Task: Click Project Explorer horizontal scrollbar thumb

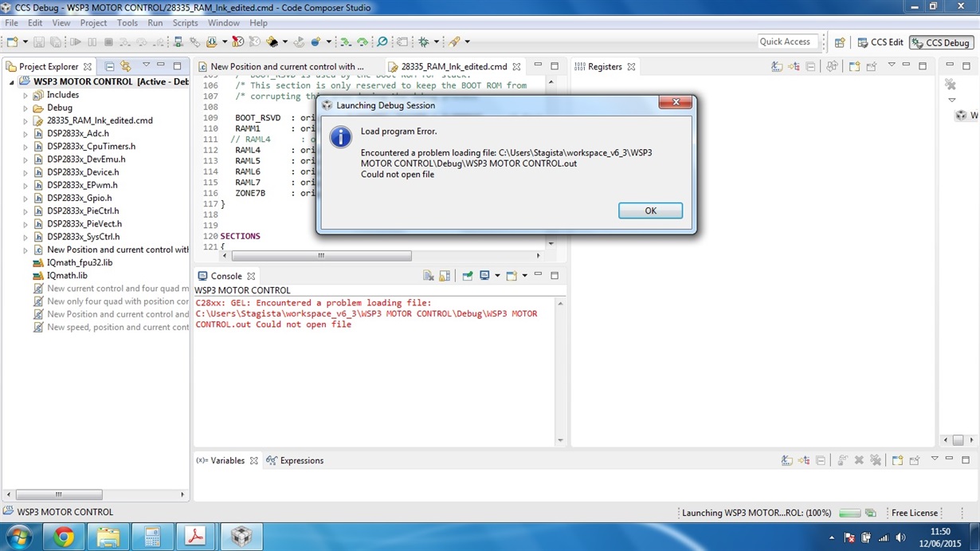Action: point(58,494)
